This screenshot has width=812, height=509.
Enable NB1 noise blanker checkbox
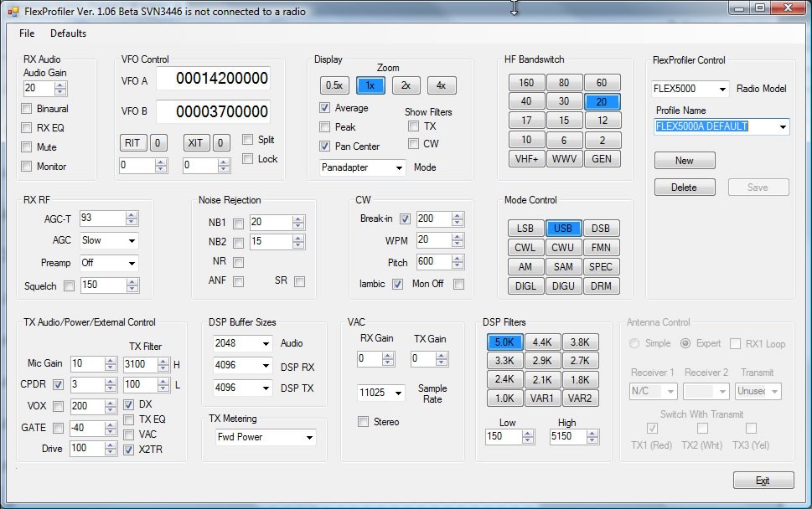pos(238,224)
